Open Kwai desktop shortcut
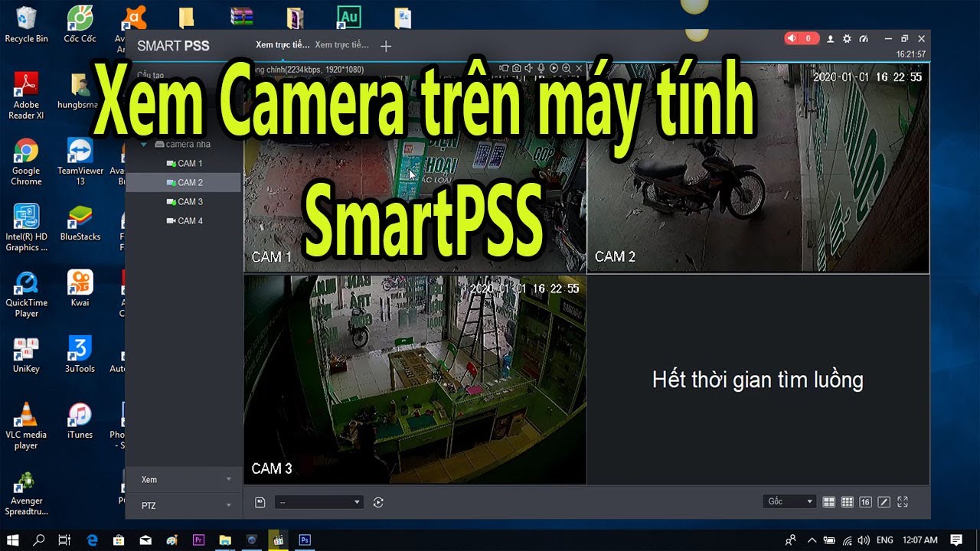Image resolution: width=980 pixels, height=551 pixels. tap(80, 289)
